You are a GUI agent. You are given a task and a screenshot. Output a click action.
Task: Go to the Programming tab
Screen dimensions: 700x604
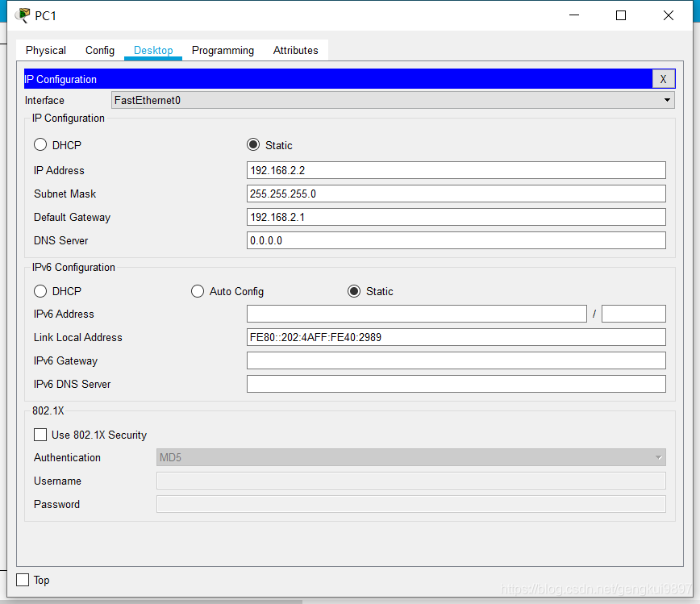click(223, 51)
